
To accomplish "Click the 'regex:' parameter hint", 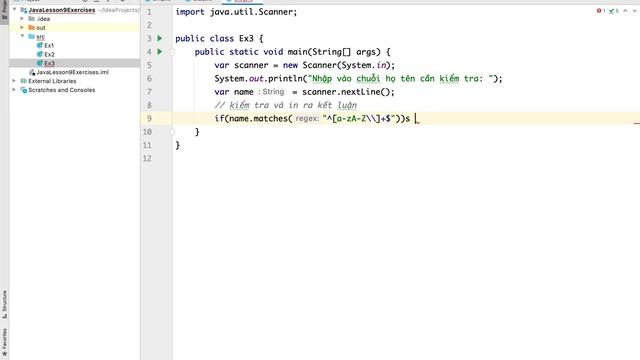I will (307, 118).
